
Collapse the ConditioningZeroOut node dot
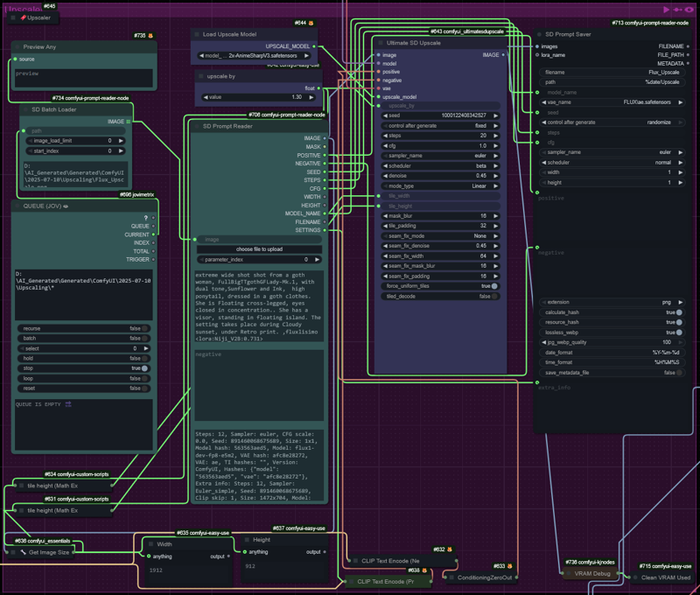[451, 577]
